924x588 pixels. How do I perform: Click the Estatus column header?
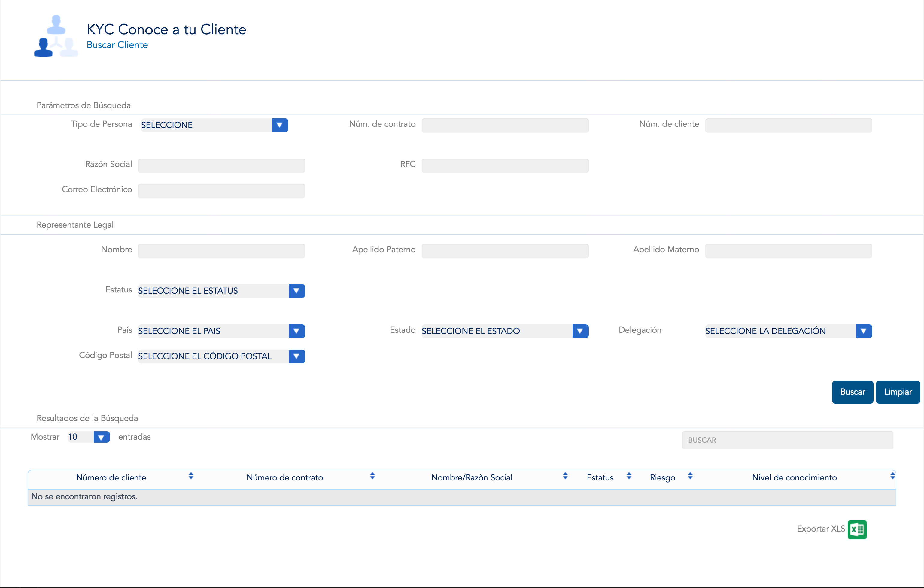click(600, 478)
